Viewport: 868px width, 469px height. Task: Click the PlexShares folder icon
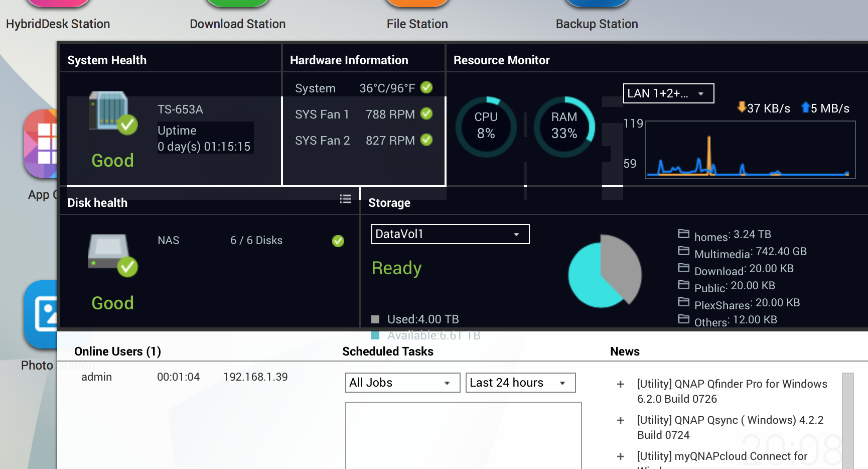click(683, 302)
